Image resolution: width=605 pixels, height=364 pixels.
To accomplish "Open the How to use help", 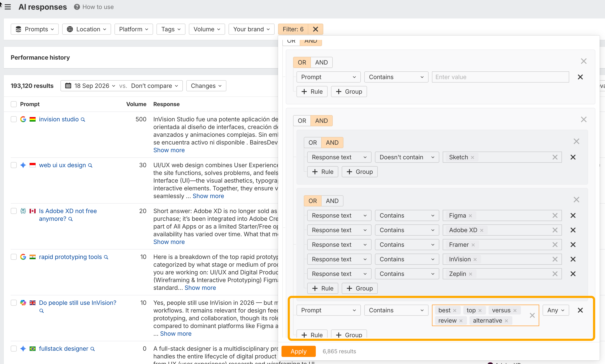I will pos(94,7).
